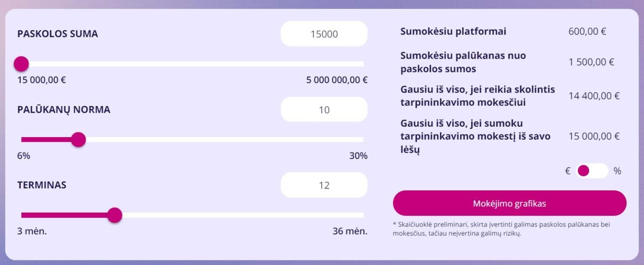Click the Terminas slider handle
644x265 pixels.
click(114, 215)
